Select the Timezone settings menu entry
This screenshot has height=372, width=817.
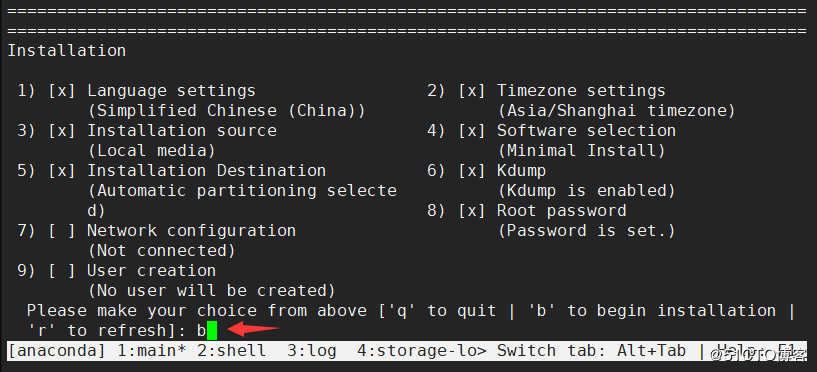coord(580,91)
